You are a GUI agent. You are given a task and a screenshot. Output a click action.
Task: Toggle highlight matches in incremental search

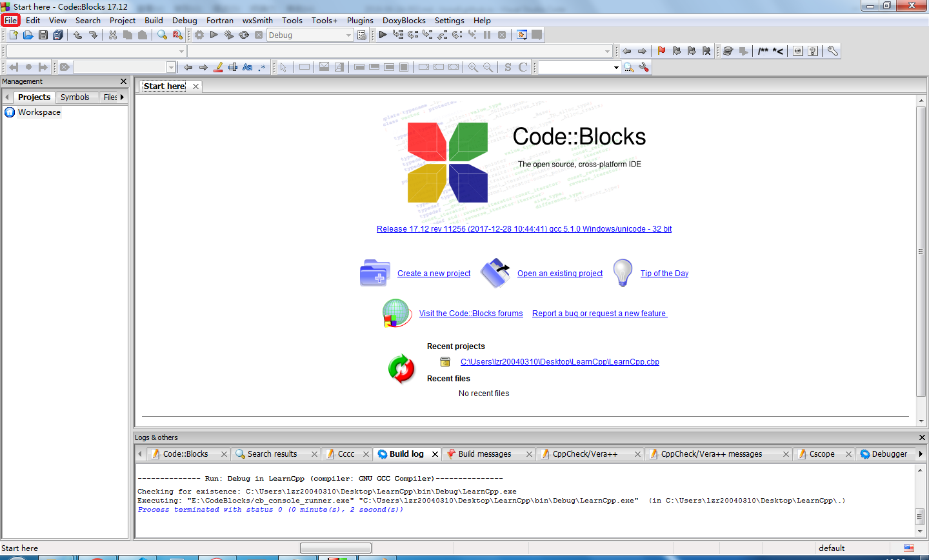pos(218,67)
